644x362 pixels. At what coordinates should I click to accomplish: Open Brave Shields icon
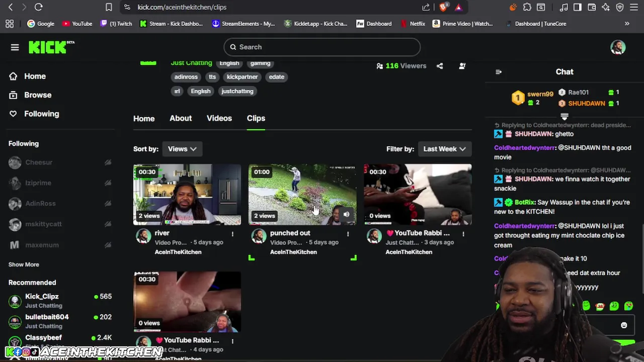tap(443, 7)
